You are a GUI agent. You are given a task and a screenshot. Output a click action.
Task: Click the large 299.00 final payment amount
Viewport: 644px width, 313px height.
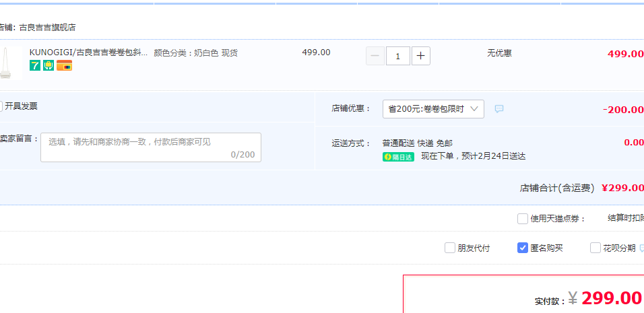pos(612,298)
